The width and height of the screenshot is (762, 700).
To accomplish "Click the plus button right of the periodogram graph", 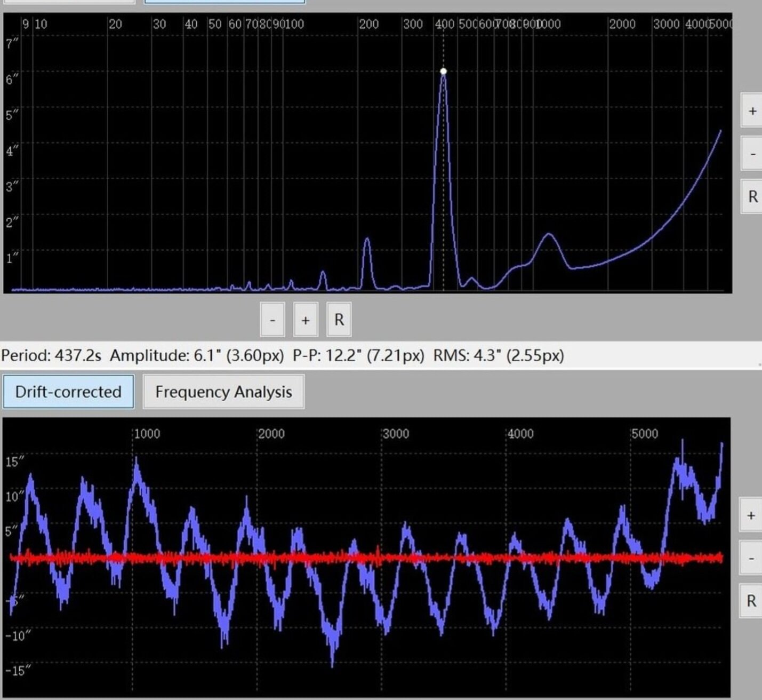I will click(752, 111).
